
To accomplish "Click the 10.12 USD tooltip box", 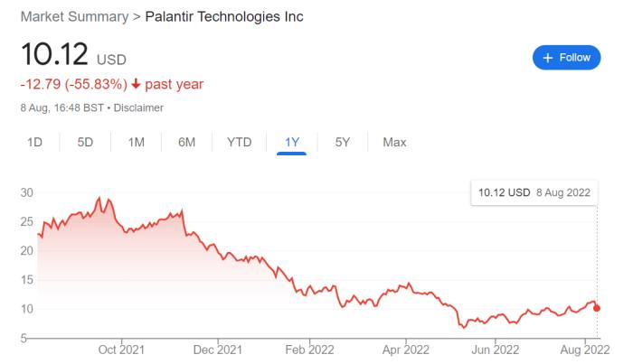I will coord(534,193).
